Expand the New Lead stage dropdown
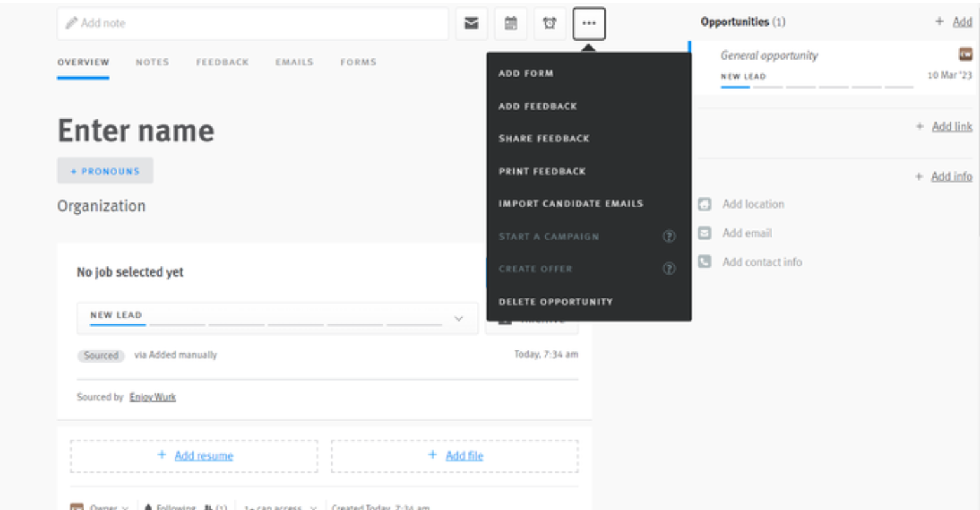Screen dimensions: 980x510 click(458, 318)
